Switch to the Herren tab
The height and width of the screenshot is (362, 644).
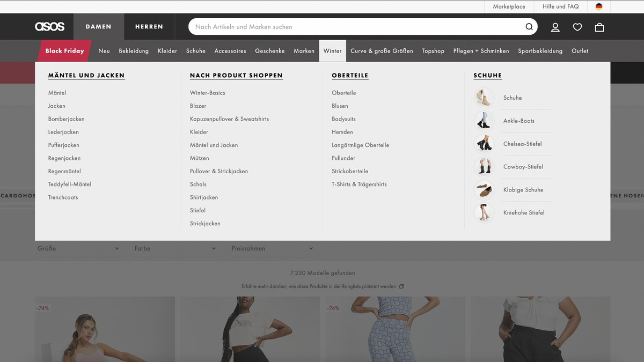click(149, 27)
